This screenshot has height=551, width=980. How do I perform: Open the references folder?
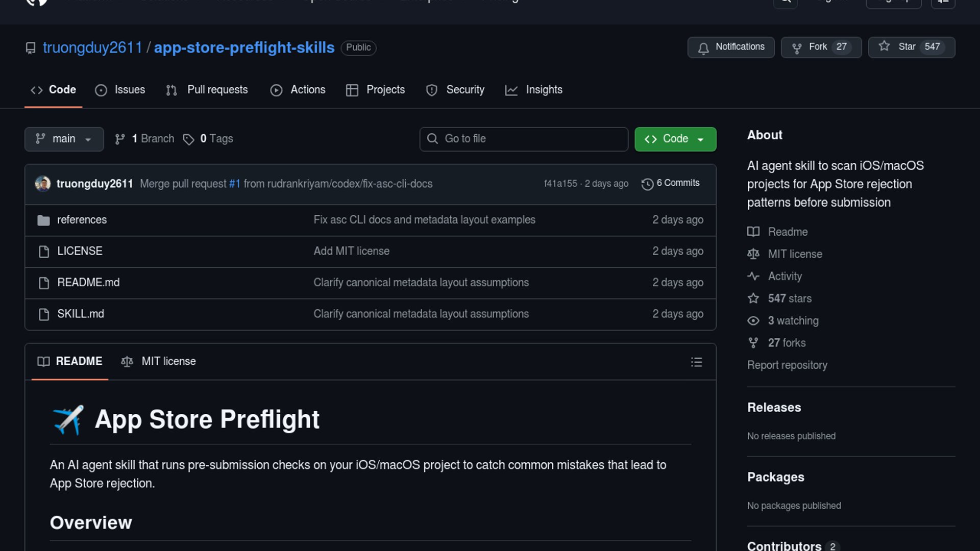pos(82,220)
